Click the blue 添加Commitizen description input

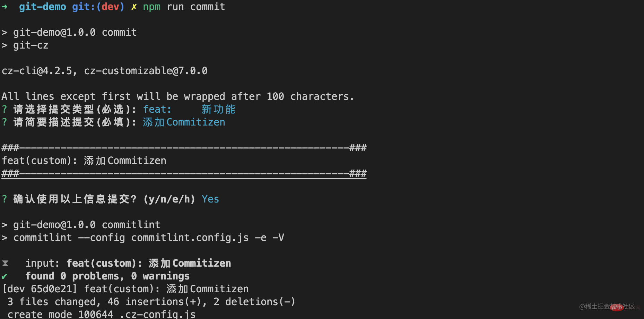pyautogui.click(x=184, y=122)
